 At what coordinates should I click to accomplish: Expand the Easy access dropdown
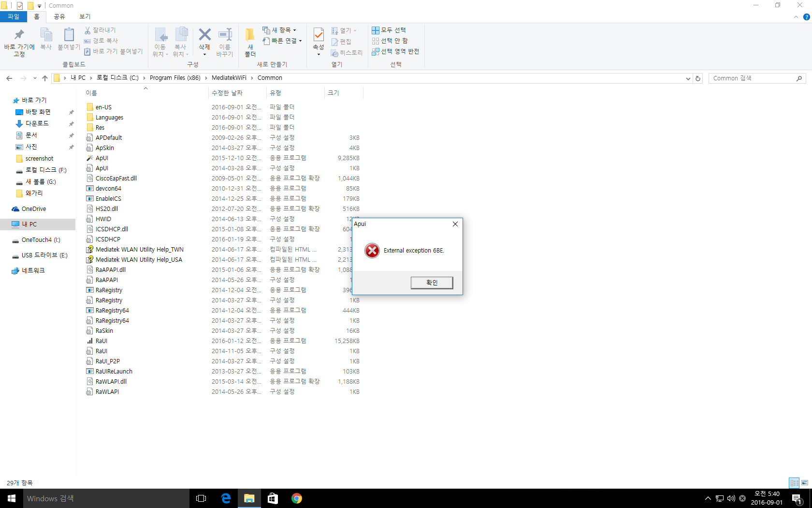[x=282, y=41]
